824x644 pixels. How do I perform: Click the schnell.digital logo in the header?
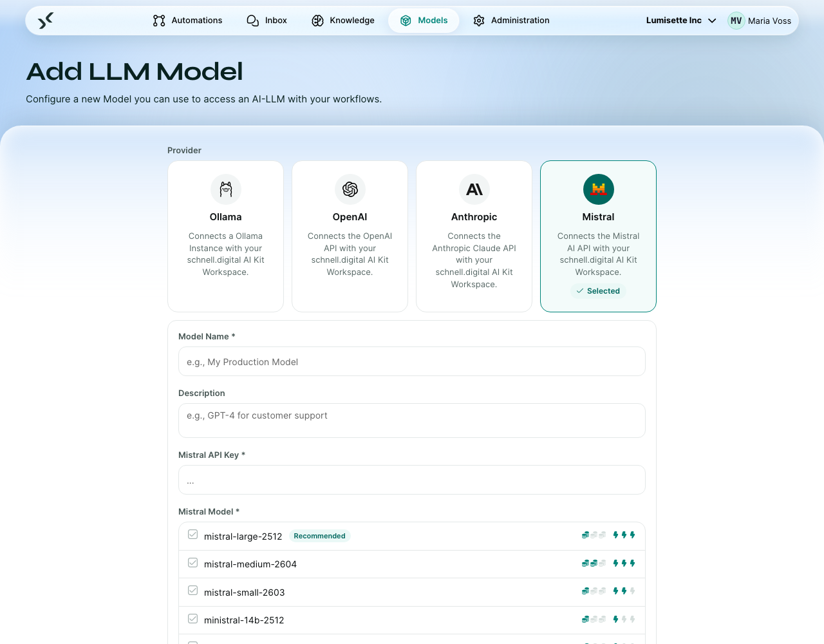click(x=46, y=21)
